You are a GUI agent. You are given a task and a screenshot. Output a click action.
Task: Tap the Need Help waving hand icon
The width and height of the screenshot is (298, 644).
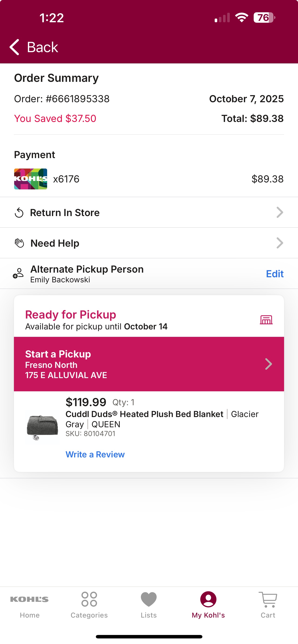pos(19,243)
